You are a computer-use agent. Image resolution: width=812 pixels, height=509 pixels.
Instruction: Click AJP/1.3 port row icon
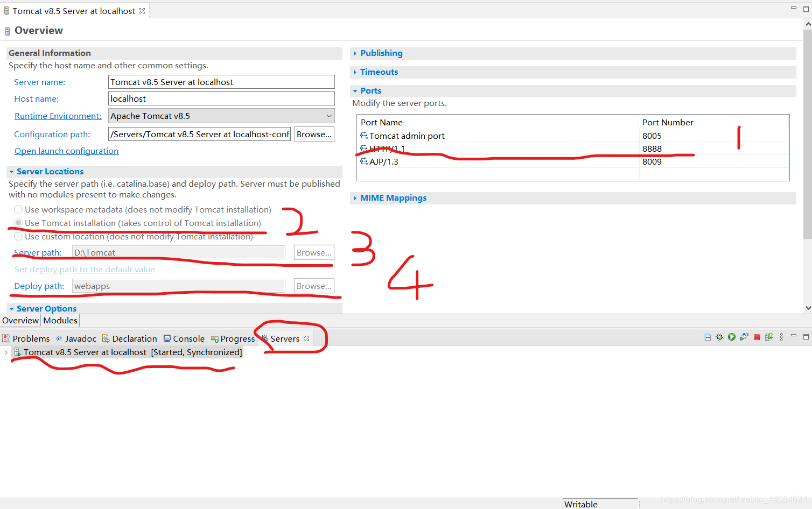[364, 161]
